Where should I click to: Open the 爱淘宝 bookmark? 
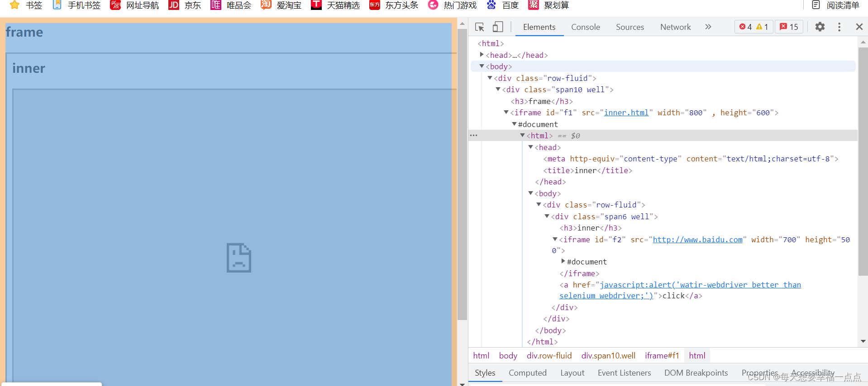(281, 5)
